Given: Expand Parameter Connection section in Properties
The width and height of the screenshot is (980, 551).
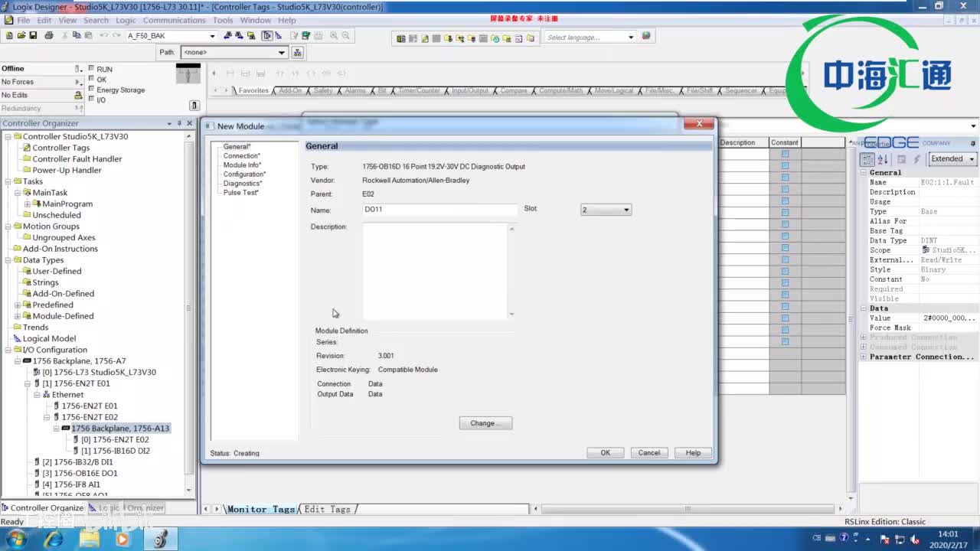Looking at the screenshot, I should click(864, 357).
